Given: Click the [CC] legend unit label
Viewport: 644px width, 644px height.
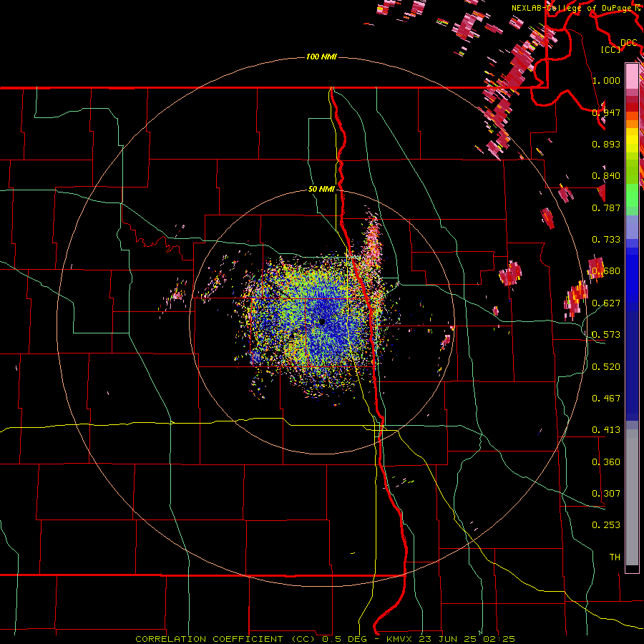Looking at the screenshot, I should coord(610,49).
